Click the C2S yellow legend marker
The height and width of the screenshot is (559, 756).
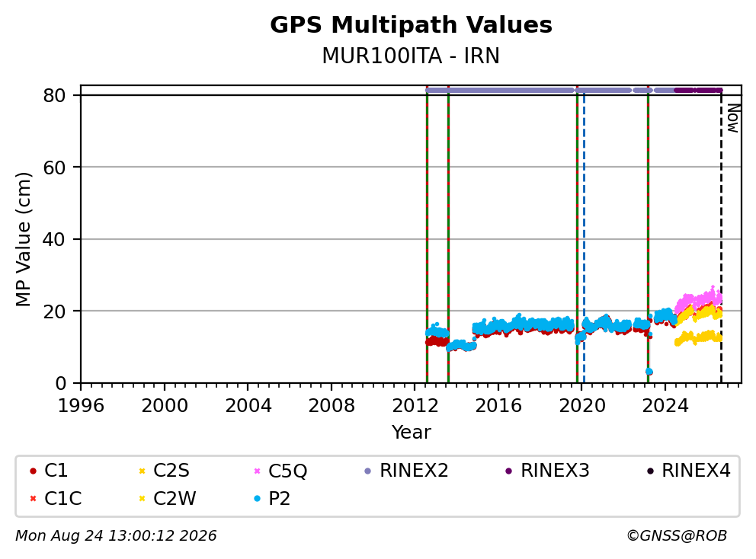(x=142, y=471)
